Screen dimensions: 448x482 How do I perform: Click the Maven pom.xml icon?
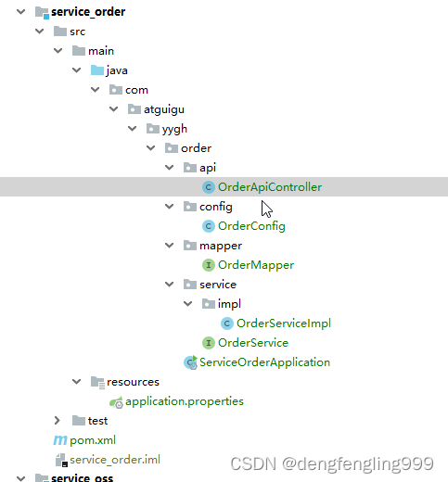click(60, 440)
